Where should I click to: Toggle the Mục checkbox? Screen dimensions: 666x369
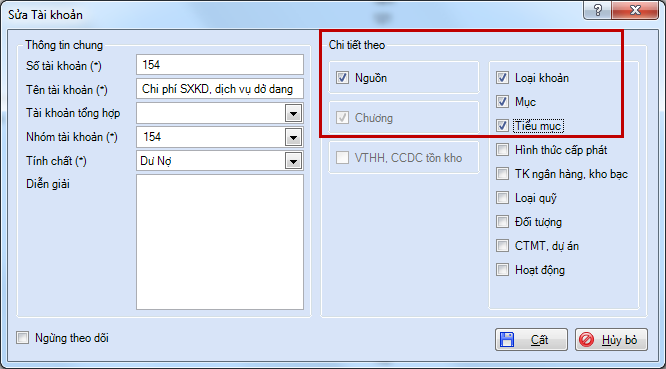[x=502, y=101]
